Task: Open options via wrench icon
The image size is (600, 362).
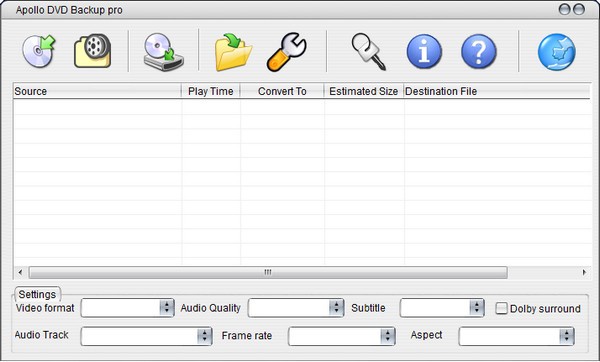Action: [287, 52]
